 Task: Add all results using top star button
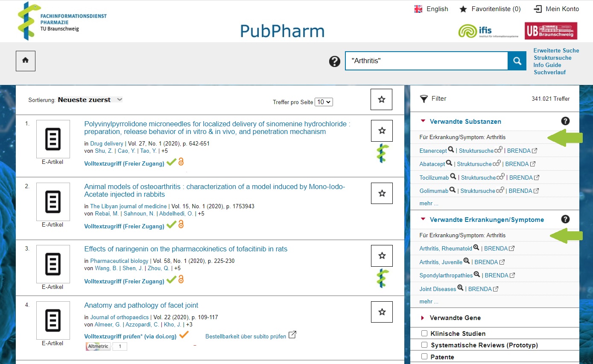point(381,99)
